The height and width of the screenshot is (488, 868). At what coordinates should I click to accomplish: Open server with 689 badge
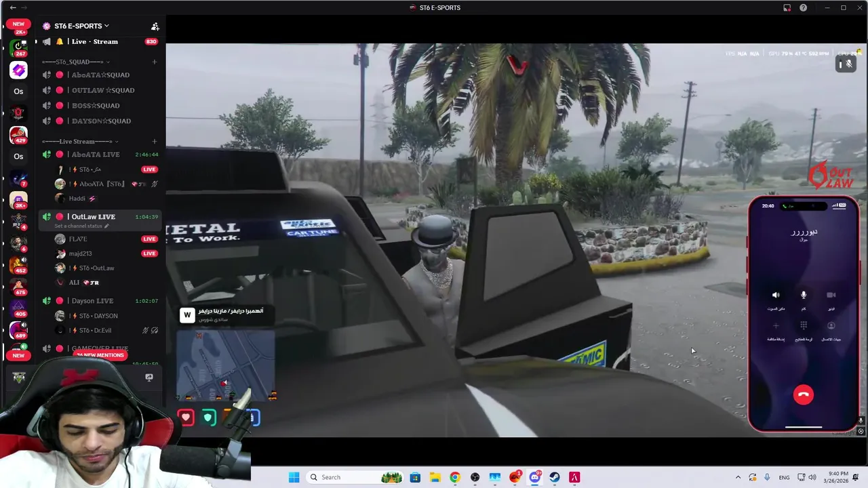(18, 330)
